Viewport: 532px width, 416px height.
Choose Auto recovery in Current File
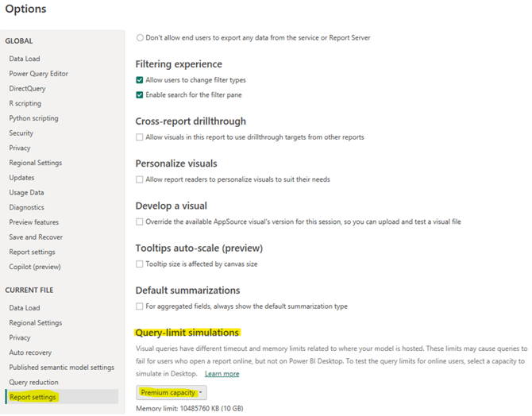pyautogui.click(x=30, y=352)
